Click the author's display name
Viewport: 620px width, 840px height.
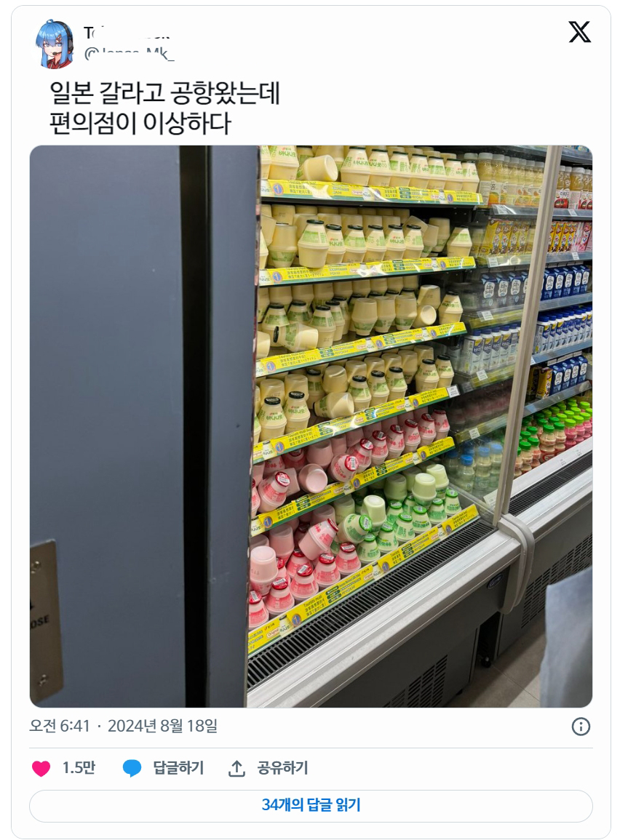pyautogui.click(x=127, y=33)
